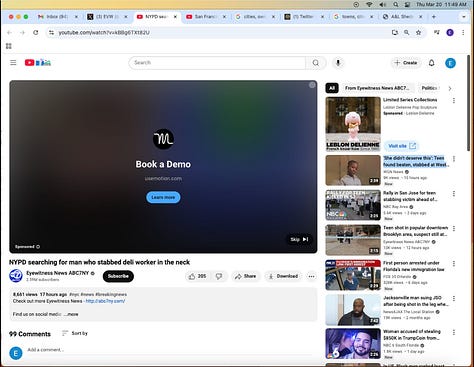Go back with browser back arrow
474x367 pixels.
9,32
